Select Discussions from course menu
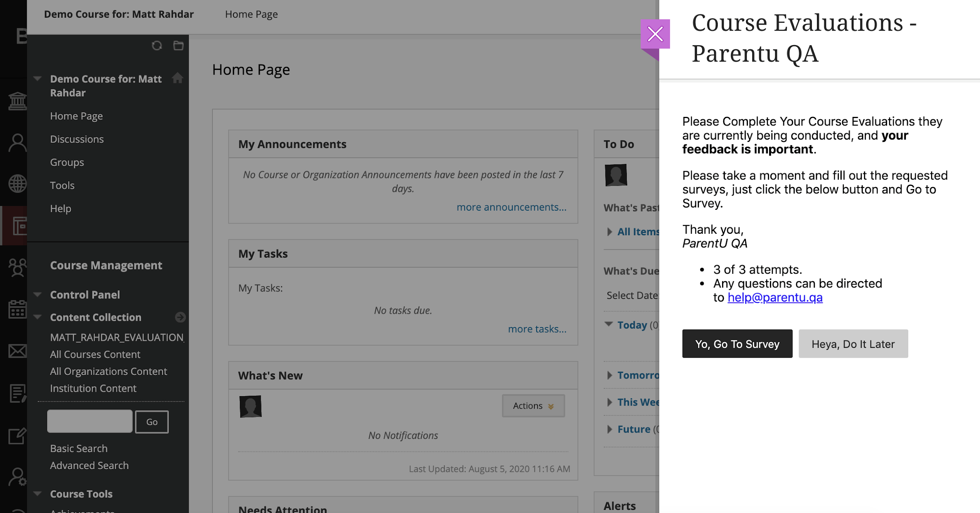980x513 pixels. 77,139
